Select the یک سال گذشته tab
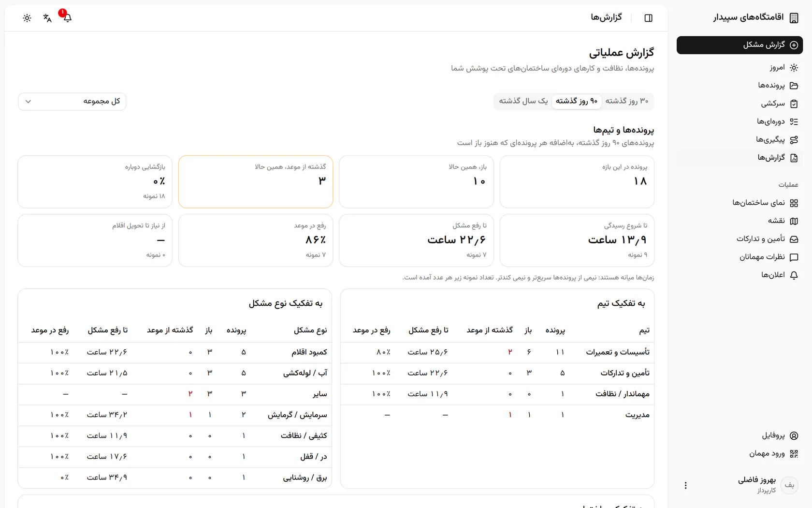Viewport: 812px width, 508px height. coord(523,101)
